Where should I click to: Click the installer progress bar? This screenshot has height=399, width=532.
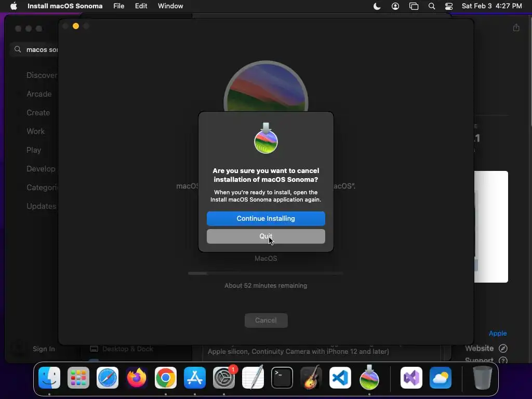265,273
